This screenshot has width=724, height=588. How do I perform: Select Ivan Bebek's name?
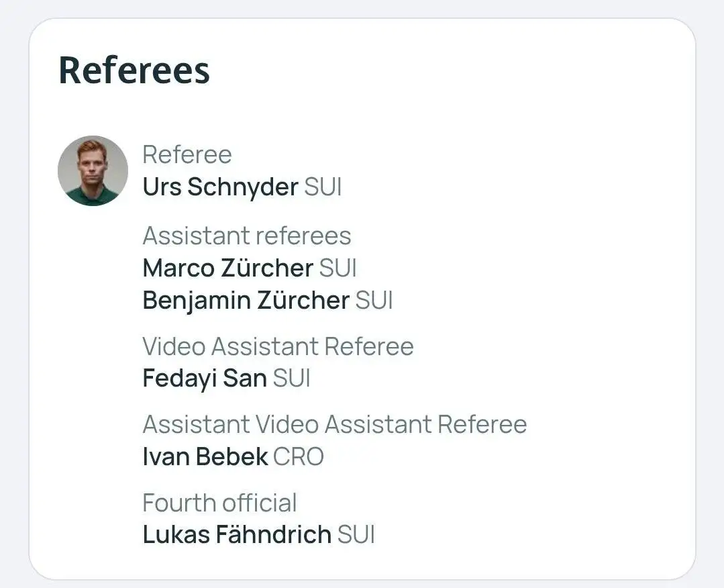[x=205, y=457]
